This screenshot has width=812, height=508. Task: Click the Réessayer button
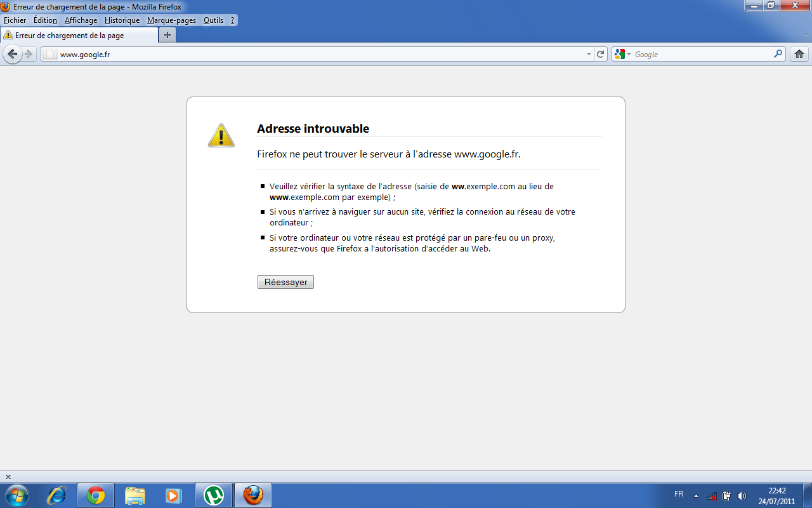285,282
